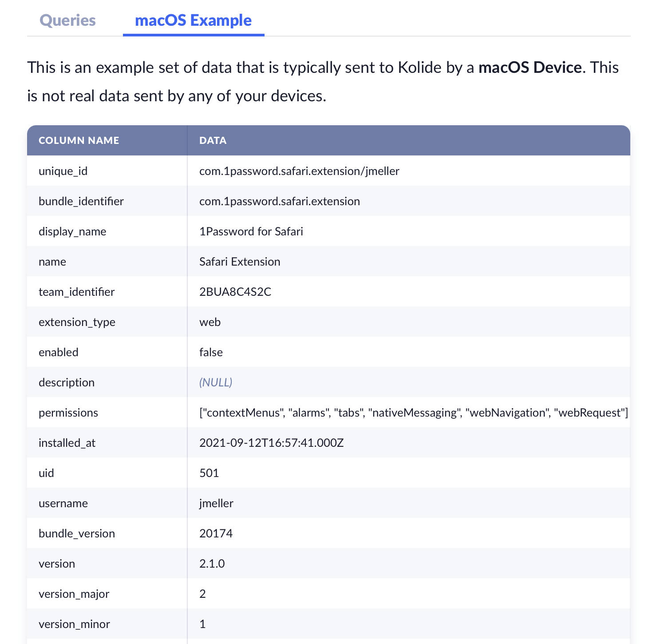This screenshot has width=672, height=644.
Task: Click the extension_type row label
Action: click(x=77, y=322)
